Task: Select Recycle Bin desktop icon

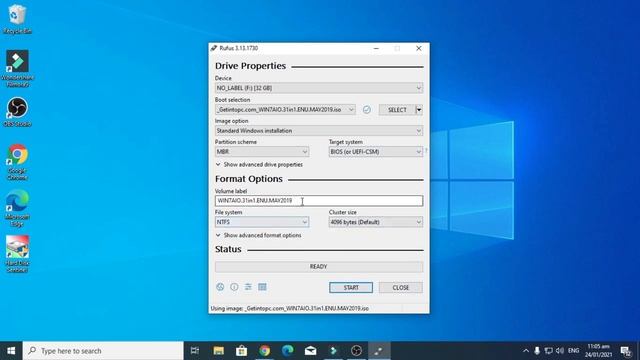Action: pyautogui.click(x=17, y=19)
